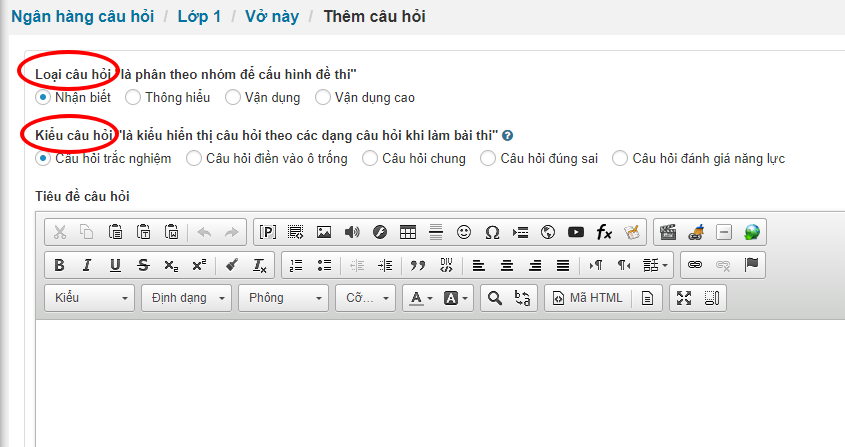Screen dimensions: 845x447
Task: Open the fx math formula editor
Action: pyautogui.click(x=604, y=232)
